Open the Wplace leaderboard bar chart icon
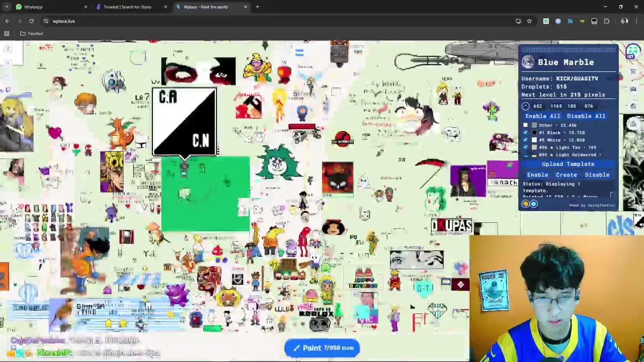 633,124
